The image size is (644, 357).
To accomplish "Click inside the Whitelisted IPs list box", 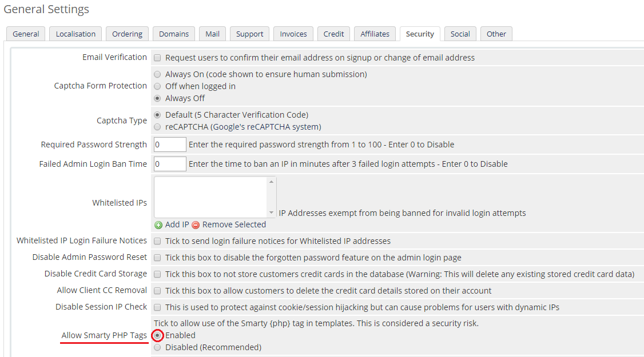I will 210,198.
